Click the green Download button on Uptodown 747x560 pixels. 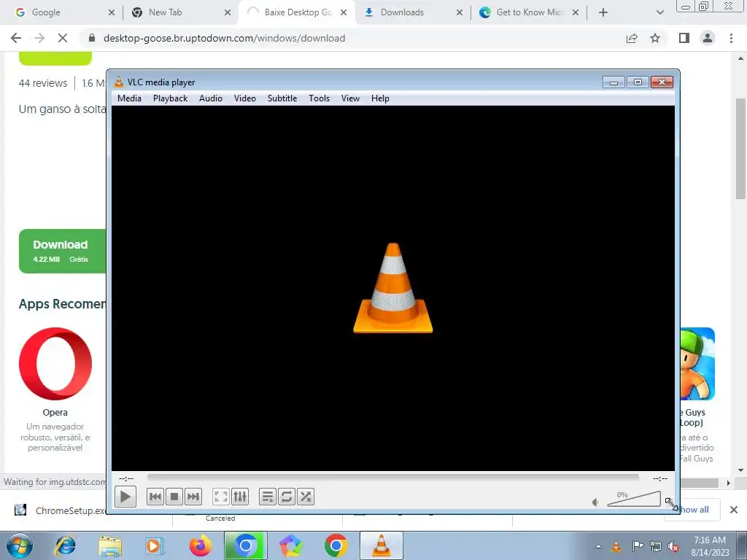click(63, 251)
